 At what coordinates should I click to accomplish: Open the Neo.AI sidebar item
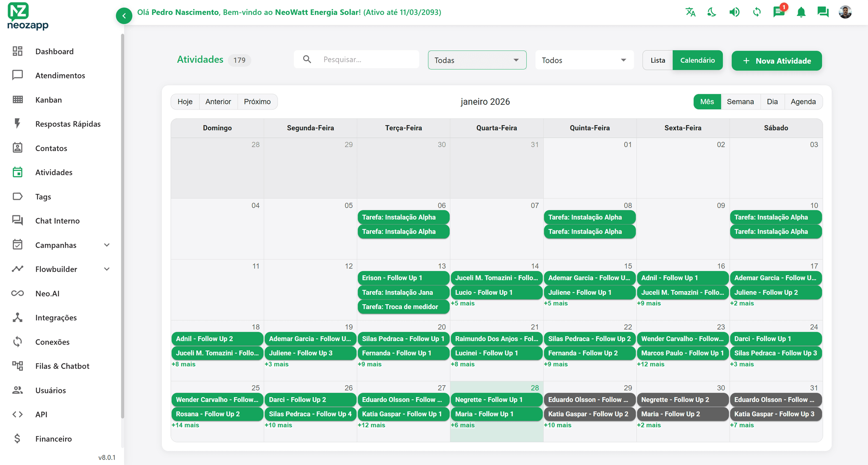click(x=47, y=294)
